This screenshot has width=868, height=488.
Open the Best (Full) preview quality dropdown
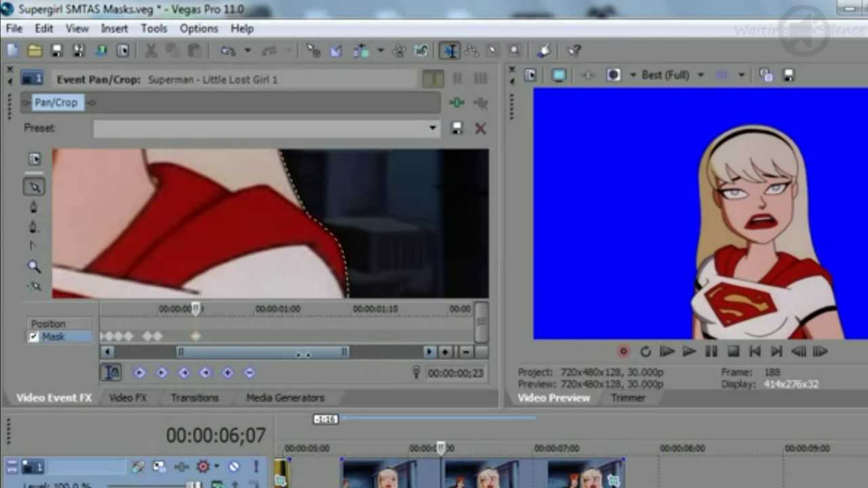click(x=701, y=75)
